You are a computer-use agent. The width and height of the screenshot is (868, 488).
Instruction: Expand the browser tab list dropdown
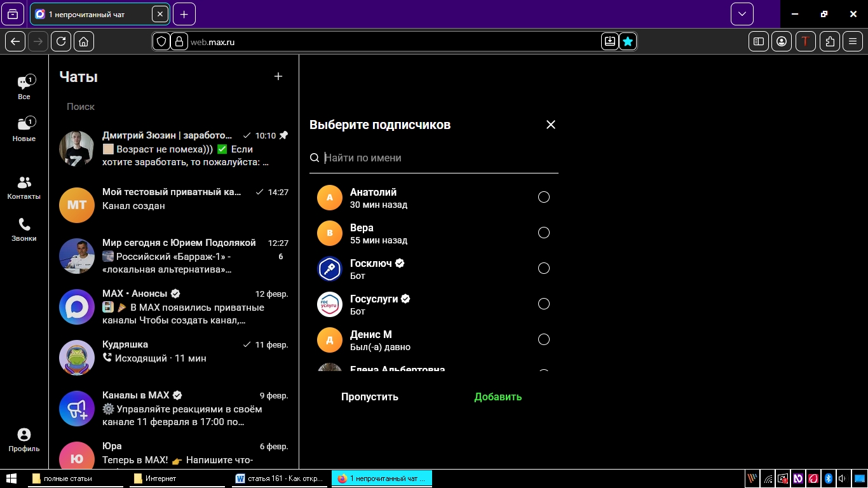[x=742, y=14]
